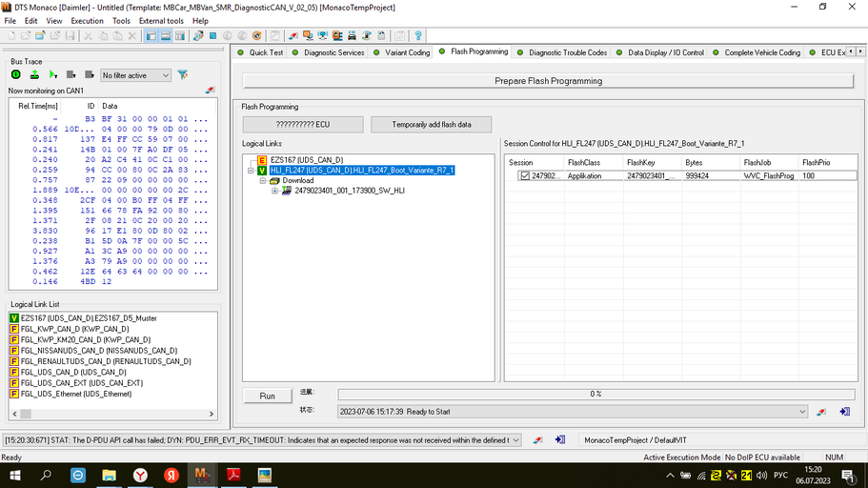Open Windows Start menu
The height and width of the screenshot is (488, 868).
tap(15, 476)
